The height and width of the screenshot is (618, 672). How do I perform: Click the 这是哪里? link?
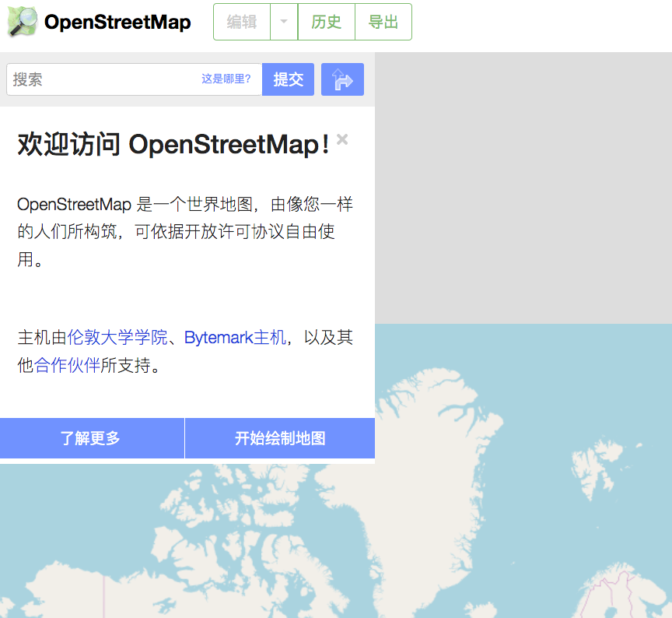tap(226, 79)
